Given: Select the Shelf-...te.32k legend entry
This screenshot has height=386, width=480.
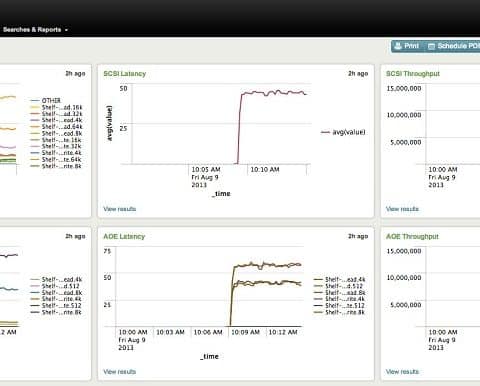Looking at the screenshot, I should (x=56, y=146).
